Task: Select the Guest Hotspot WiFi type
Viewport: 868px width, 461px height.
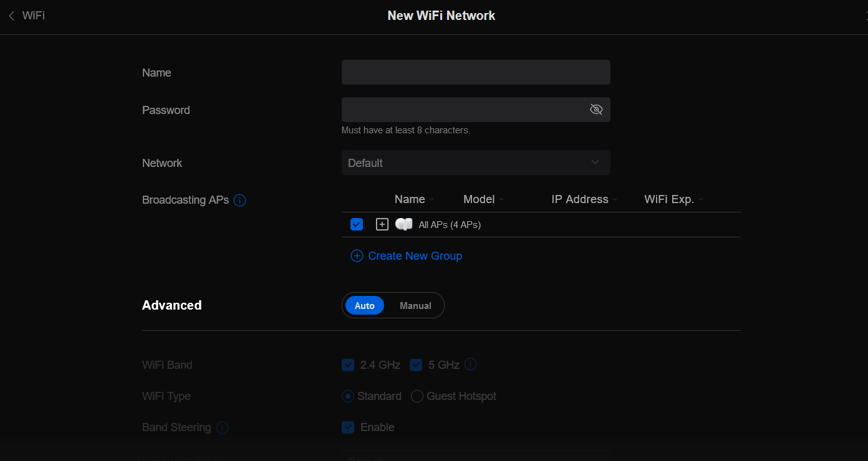Action: click(x=417, y=396)
